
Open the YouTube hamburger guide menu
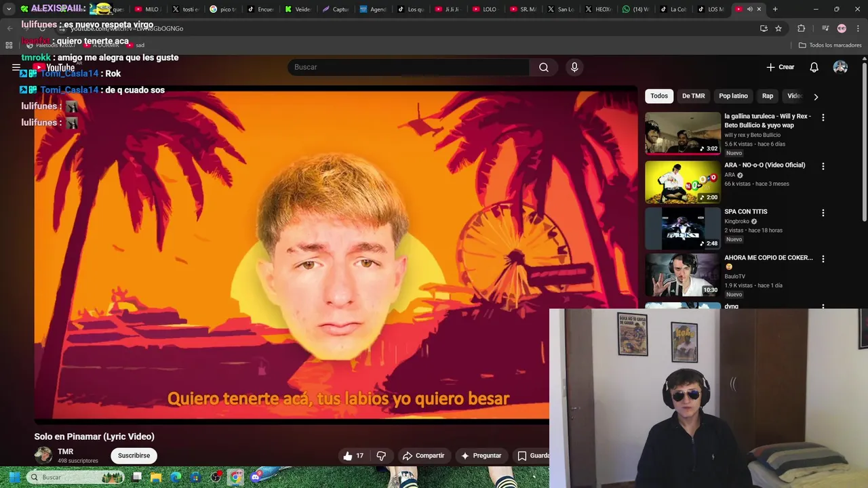pyautogui.click(x=16, y=67)
